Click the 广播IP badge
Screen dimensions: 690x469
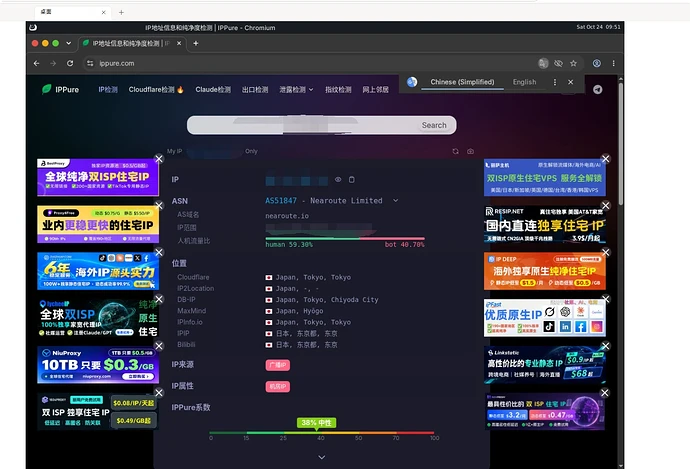[x=278, y=365]
